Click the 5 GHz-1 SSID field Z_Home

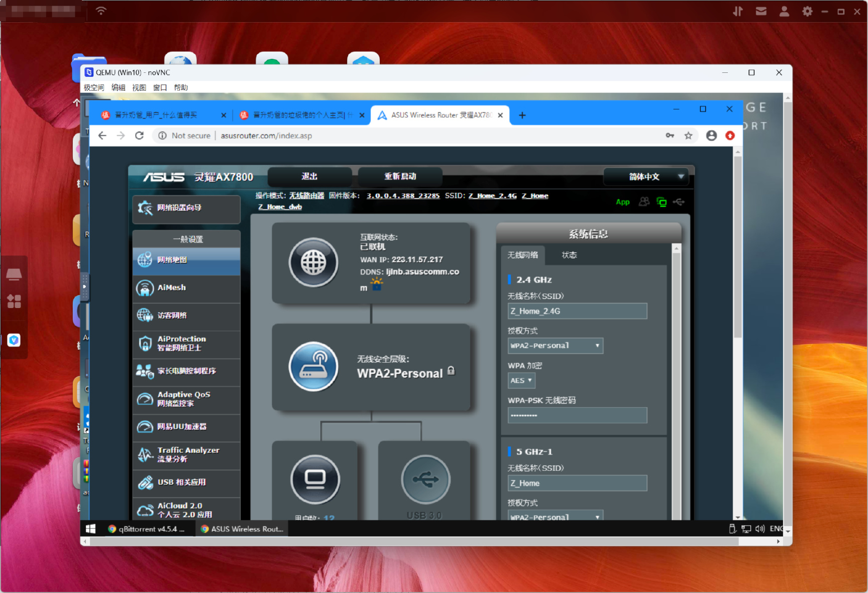[x=577, y=483]
